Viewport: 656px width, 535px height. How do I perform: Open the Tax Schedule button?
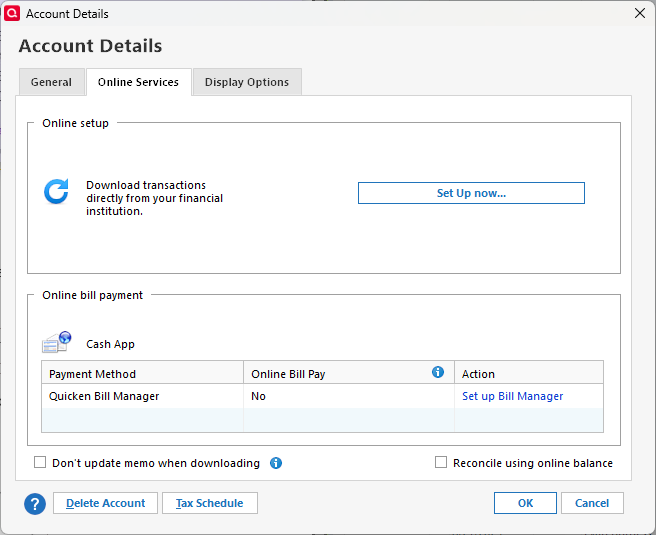[210, 503]
